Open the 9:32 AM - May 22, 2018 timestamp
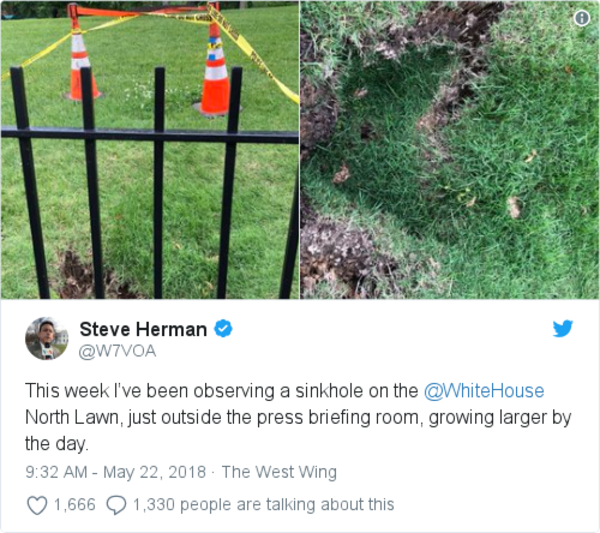 tap(116, 472)
